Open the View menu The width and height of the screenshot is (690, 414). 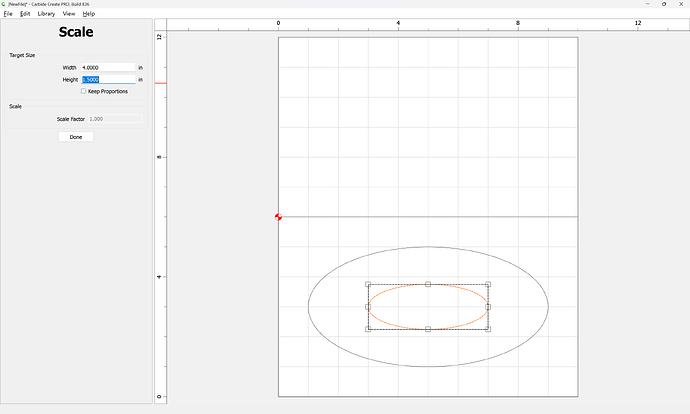pos(69,14)
